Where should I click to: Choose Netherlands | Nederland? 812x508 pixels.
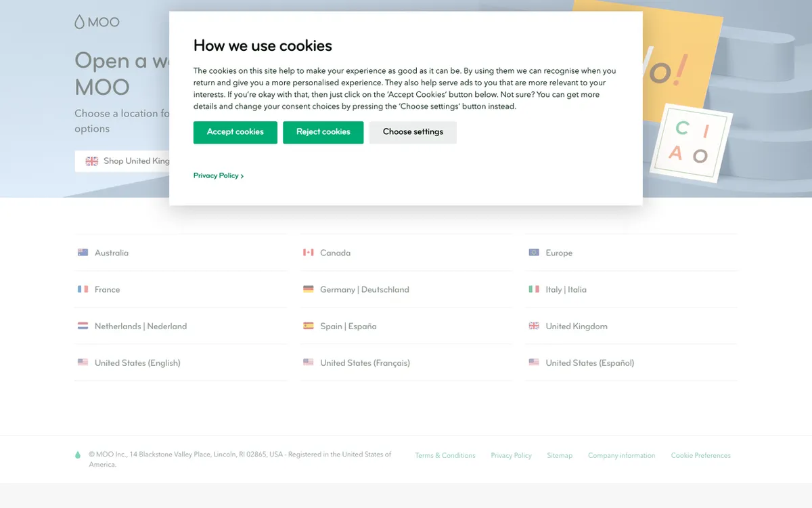141,326
